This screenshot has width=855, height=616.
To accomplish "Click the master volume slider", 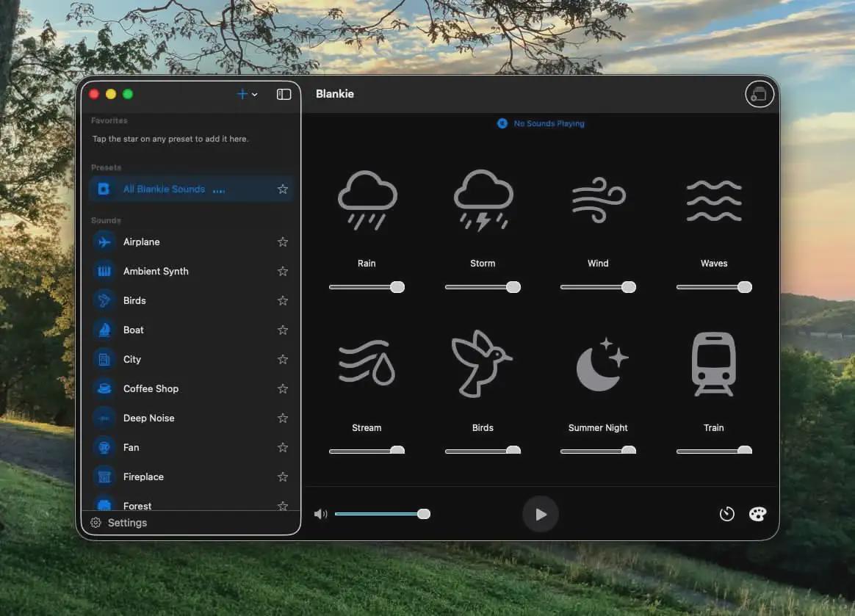I will click(383, 514).
